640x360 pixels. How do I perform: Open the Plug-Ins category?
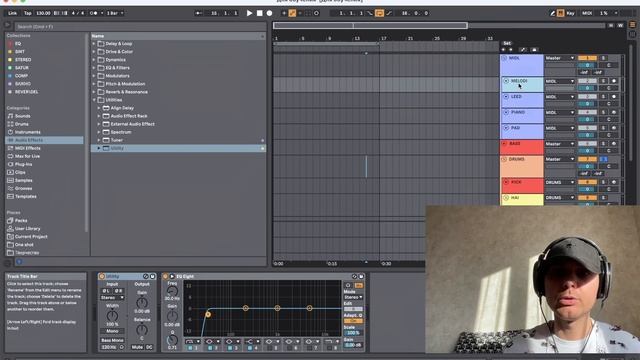[x=23, y=164]
